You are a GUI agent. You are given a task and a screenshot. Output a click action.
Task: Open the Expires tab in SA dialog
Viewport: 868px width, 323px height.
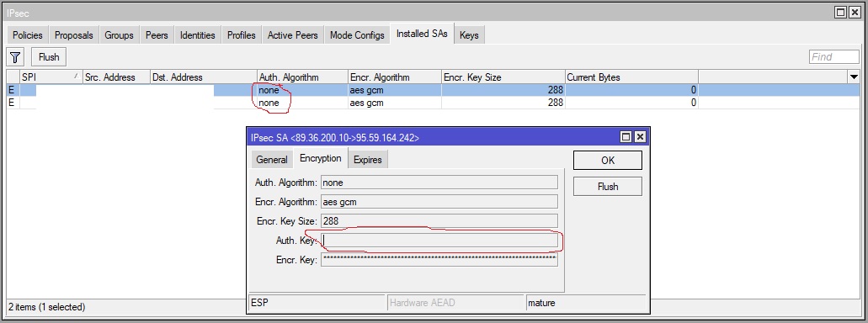(x=368, y=159)
